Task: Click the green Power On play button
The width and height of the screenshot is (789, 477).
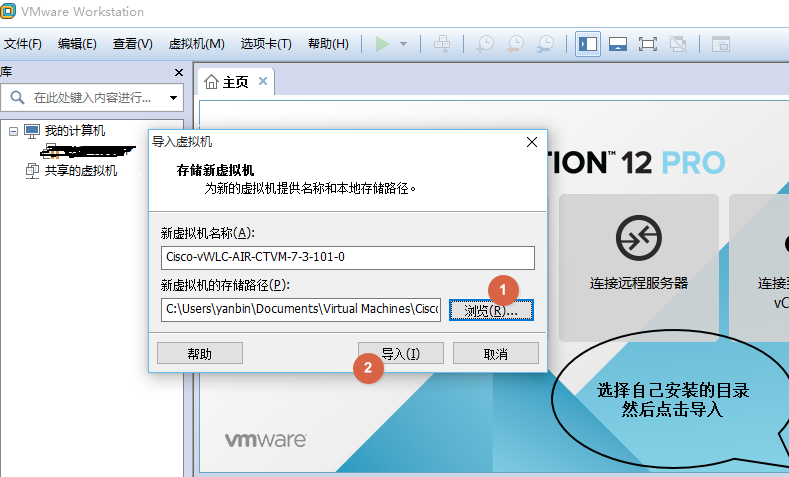Action: 382,44
